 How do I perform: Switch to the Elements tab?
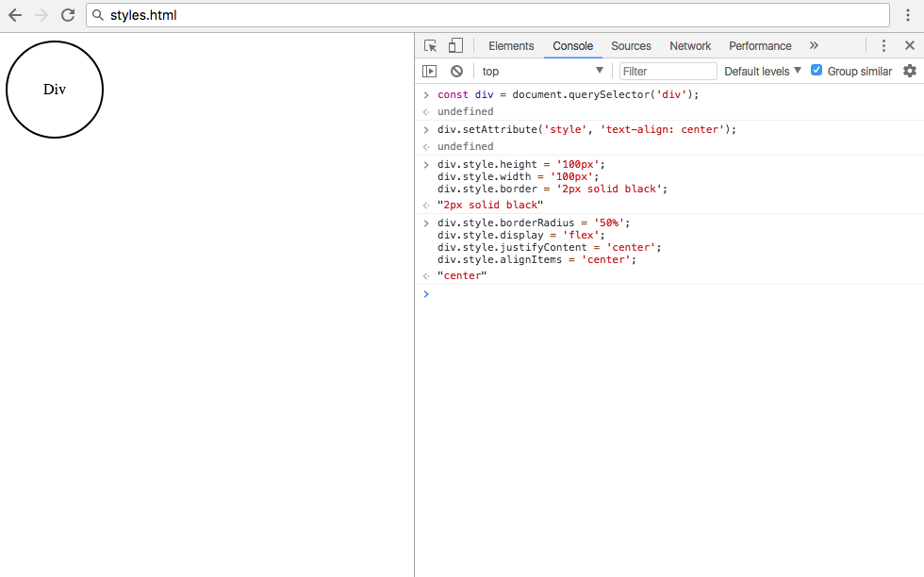(511, 45)
